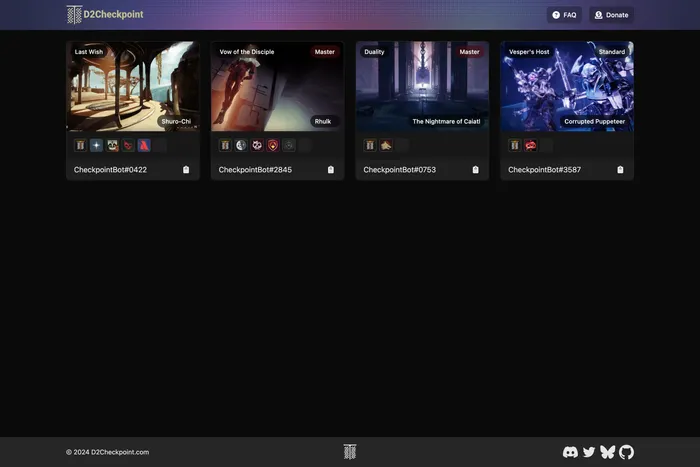The width and height of the screenshot is (700, 467).
Task: Click the Corrupted Puppeteer encounter label
Action: coord(594,121)
